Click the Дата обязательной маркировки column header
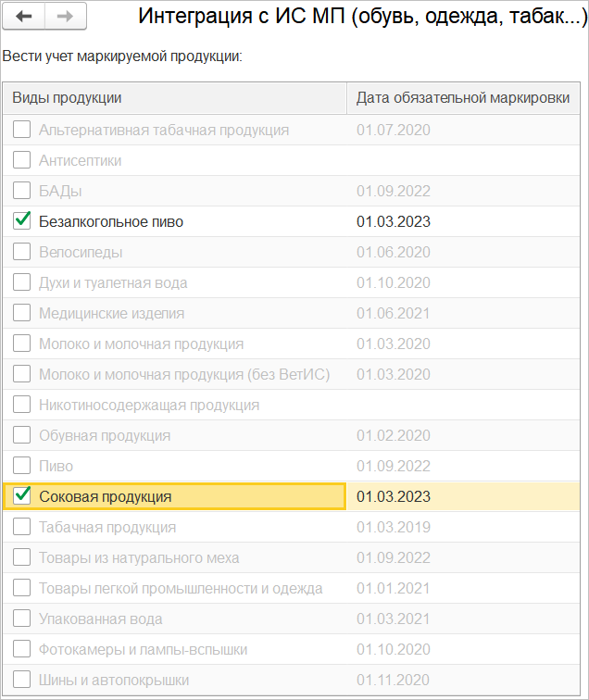Image resolution: width=589 pixels, height=700 pixels. [462, 98]
